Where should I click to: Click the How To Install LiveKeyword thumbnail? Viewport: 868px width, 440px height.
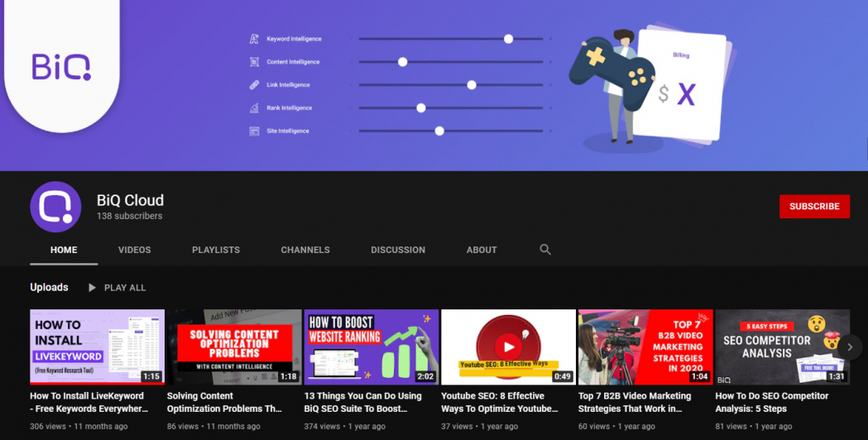coord(97,347)
